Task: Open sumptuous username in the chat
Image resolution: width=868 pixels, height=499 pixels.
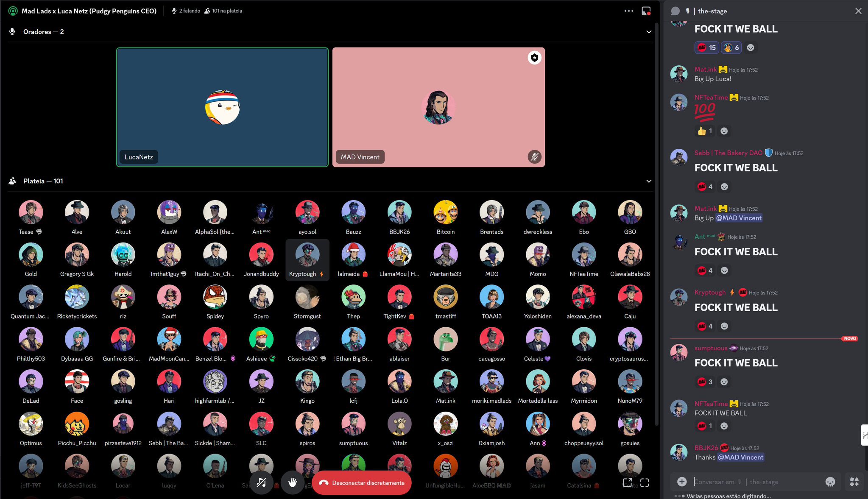Action: (x=711, y=348)
